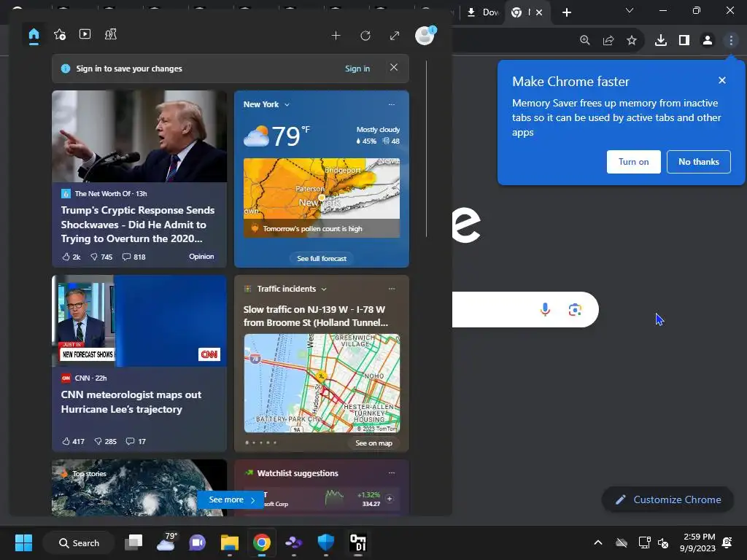Open the Top stories card
Screen dimensions: 747x560
tap(139, 487)
